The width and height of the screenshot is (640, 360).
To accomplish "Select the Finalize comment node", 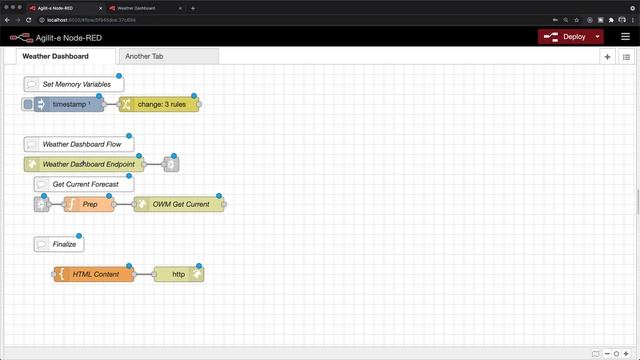I will click(x=59, y=244).
